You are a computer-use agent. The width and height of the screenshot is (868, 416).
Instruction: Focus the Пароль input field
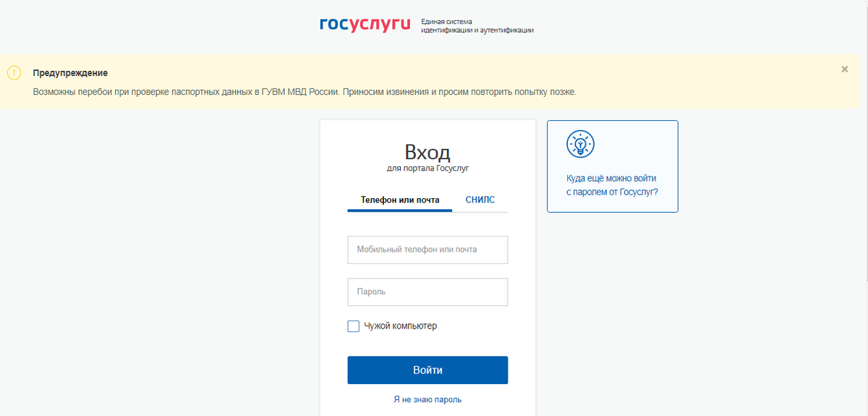click(x=427, y=292)
